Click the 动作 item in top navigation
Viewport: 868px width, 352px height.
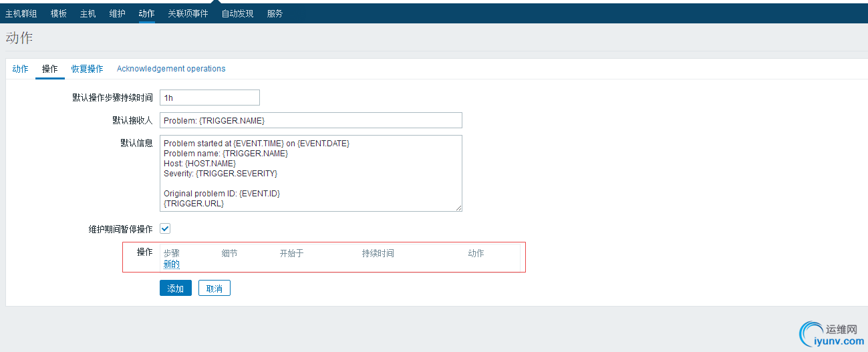146,13
